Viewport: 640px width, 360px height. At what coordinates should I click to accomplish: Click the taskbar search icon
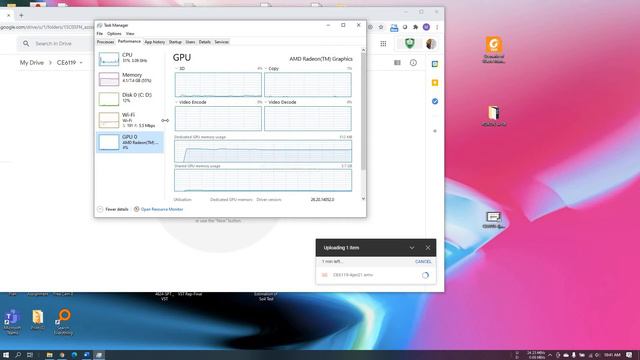(x=18, y=355)
